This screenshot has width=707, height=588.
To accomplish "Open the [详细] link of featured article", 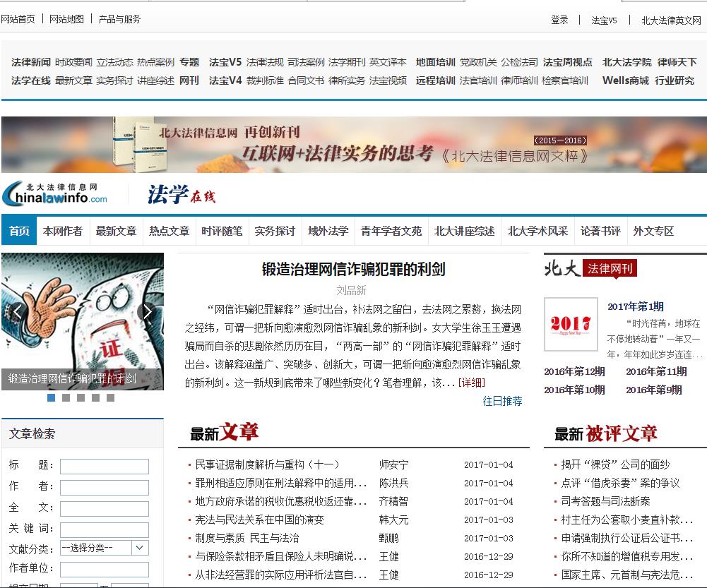I will (472, 383).
